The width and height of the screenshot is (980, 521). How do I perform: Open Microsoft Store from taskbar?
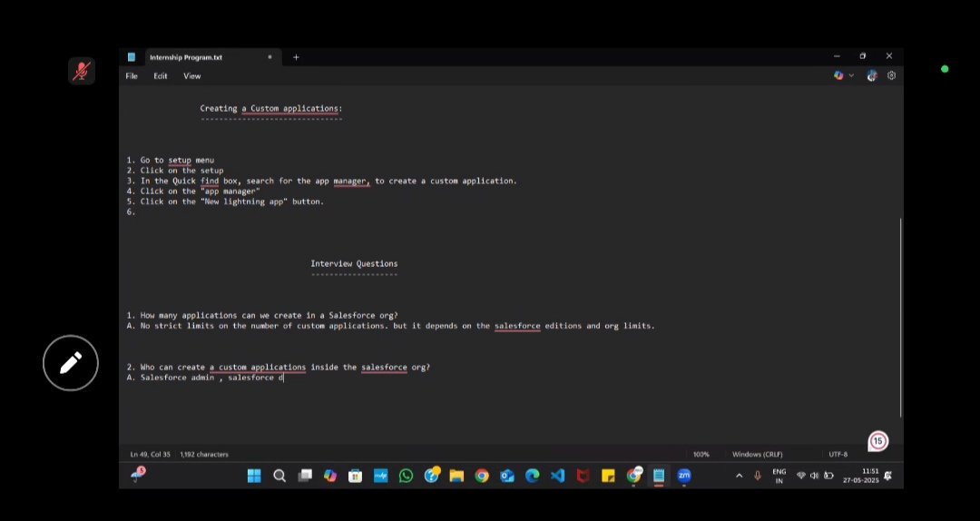[x=355, y=476]
